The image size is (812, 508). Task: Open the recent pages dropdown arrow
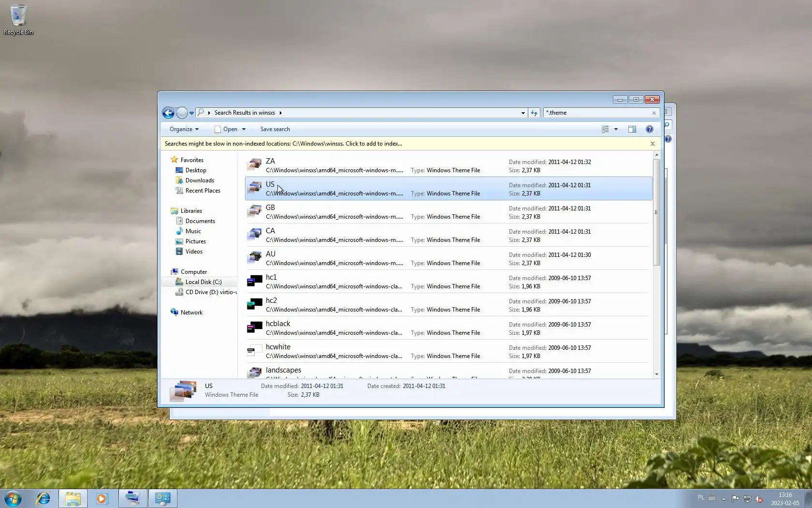click(191, 113)
